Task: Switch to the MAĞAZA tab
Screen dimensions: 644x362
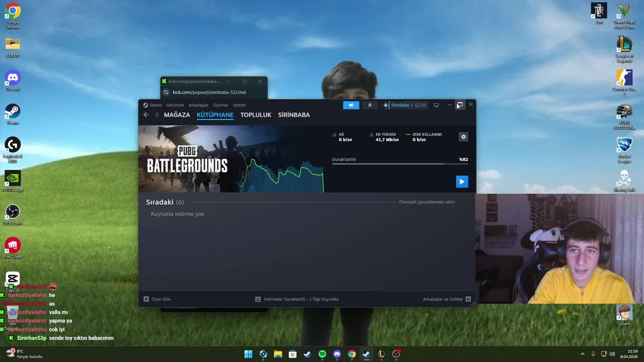Action: (x=177, y=115)
